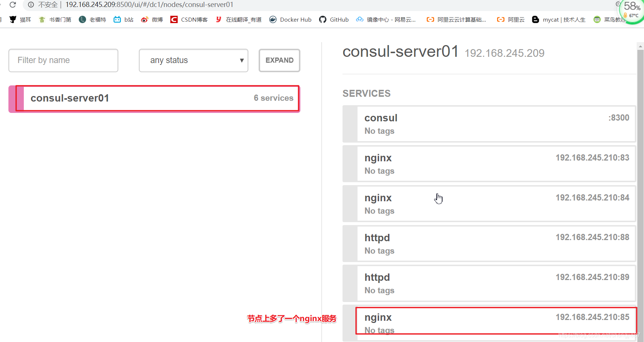The image size is (644, 342).
Task: Open the 猫耳 bookmark icon
Action: click(x=13, y=19)
